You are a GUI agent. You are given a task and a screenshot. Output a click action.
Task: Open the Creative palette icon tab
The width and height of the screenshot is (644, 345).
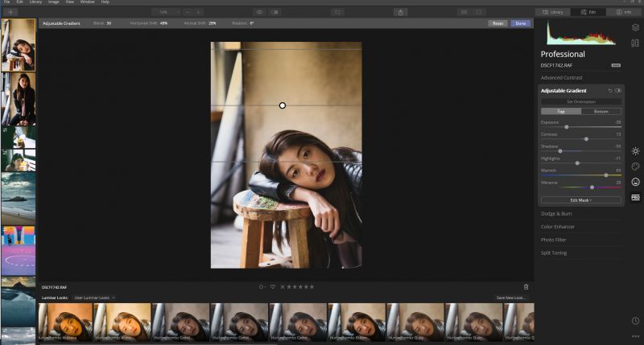pyautogui.click(x=635, y=166)
